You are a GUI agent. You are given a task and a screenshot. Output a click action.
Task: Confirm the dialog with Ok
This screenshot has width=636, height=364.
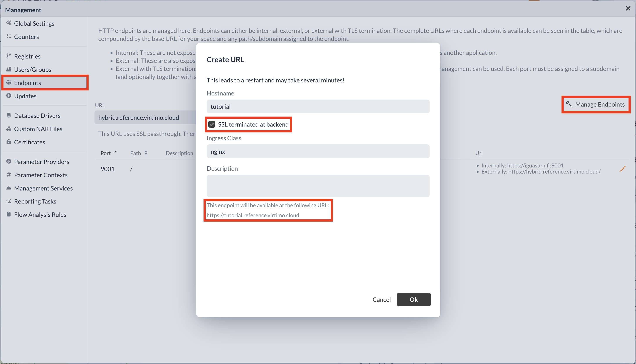click(x=413, y=299)
